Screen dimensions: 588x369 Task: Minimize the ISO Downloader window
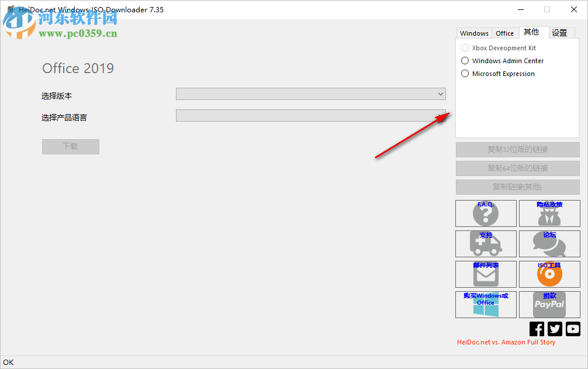pyautogui.click(x=521, y=9)
